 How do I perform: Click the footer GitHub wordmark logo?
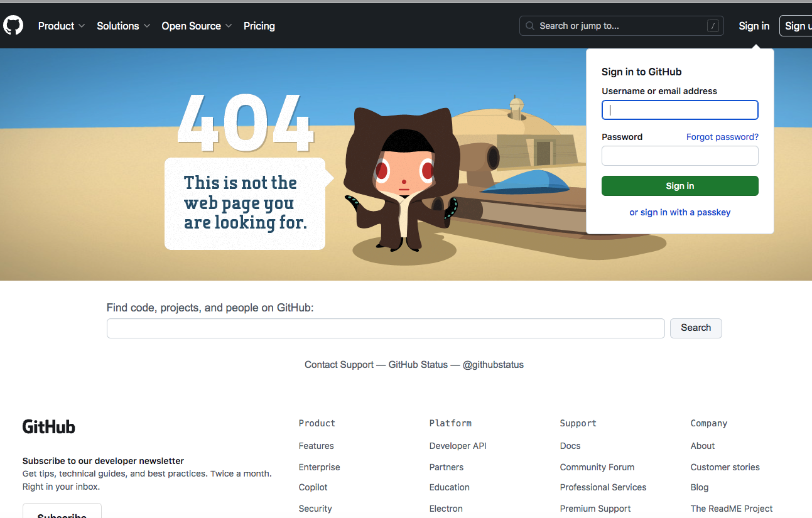(x=49, y=427)
